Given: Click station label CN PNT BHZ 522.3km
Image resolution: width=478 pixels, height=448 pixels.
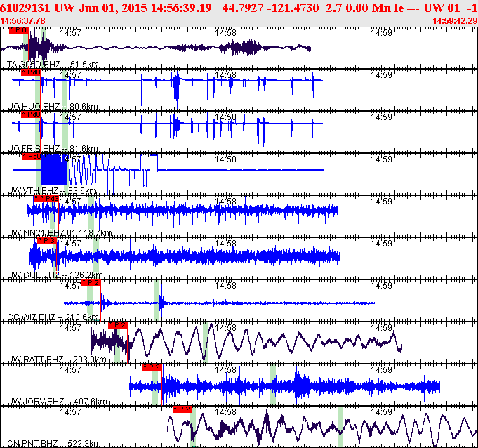Looking at the screenshot, I should (x=54, y=443).
